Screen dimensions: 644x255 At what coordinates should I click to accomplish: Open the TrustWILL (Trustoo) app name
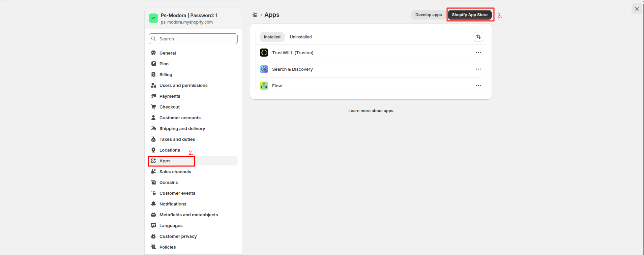click(x=293, y=53)
